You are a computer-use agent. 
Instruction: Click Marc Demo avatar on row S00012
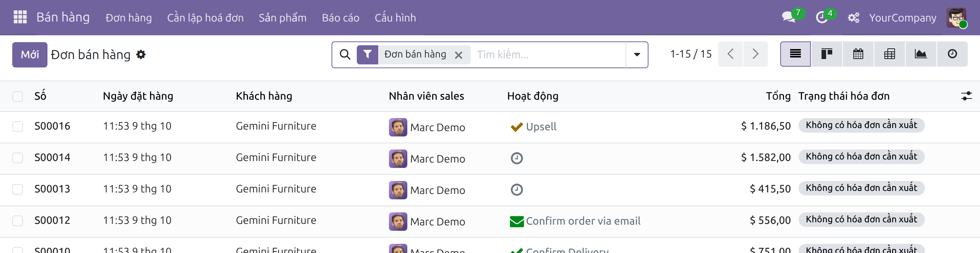pos(398,222)
